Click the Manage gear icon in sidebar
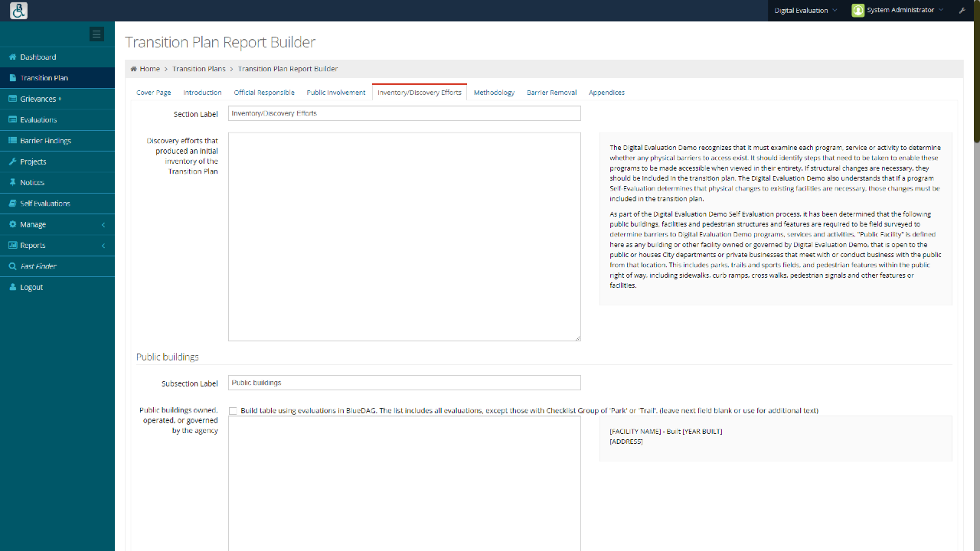Screen dimensions: 980x551 pyautogui.click(x=13, y=224)
